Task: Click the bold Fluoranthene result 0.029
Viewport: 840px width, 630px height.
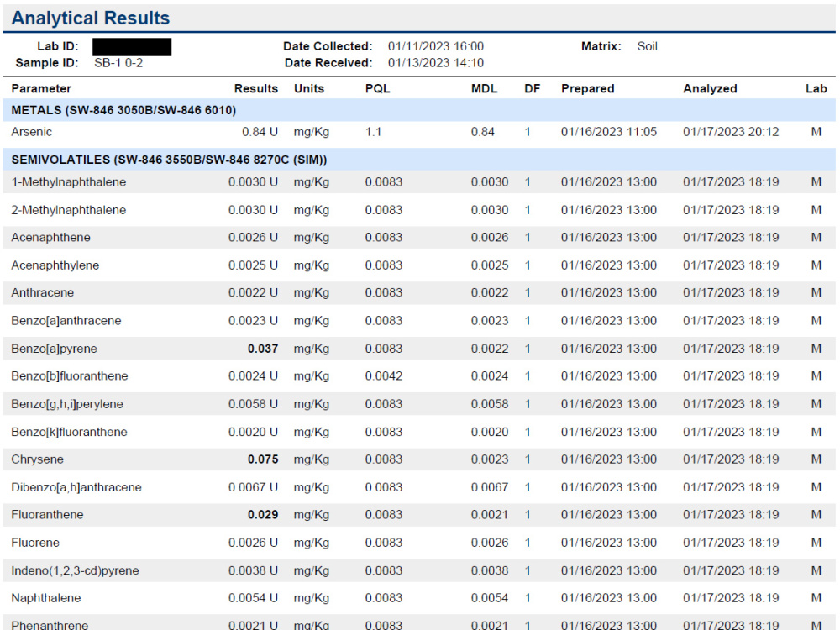Action: click(x=263, y=515)
